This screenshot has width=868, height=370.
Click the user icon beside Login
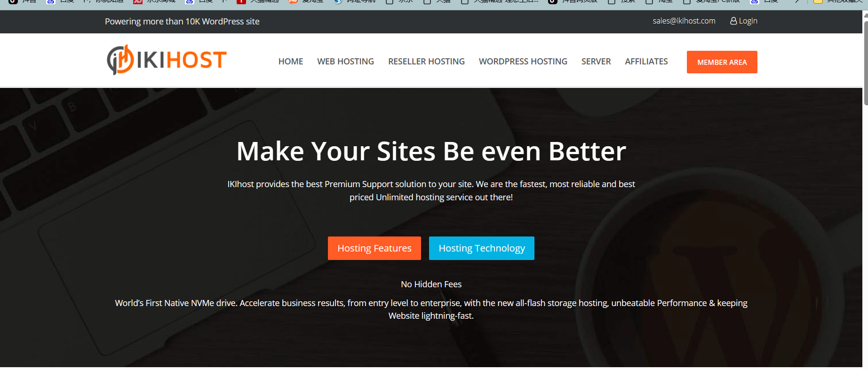pos(733,21)
